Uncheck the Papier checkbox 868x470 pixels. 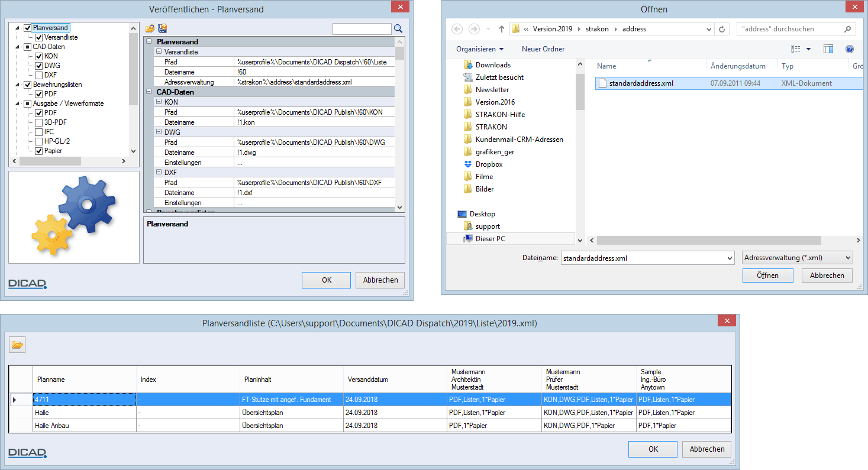click(39, 151)
